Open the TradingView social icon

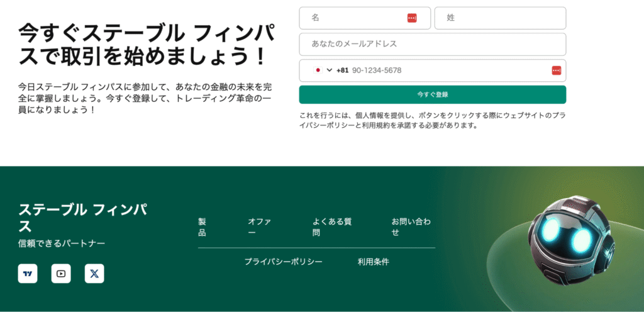coord(28,274)
